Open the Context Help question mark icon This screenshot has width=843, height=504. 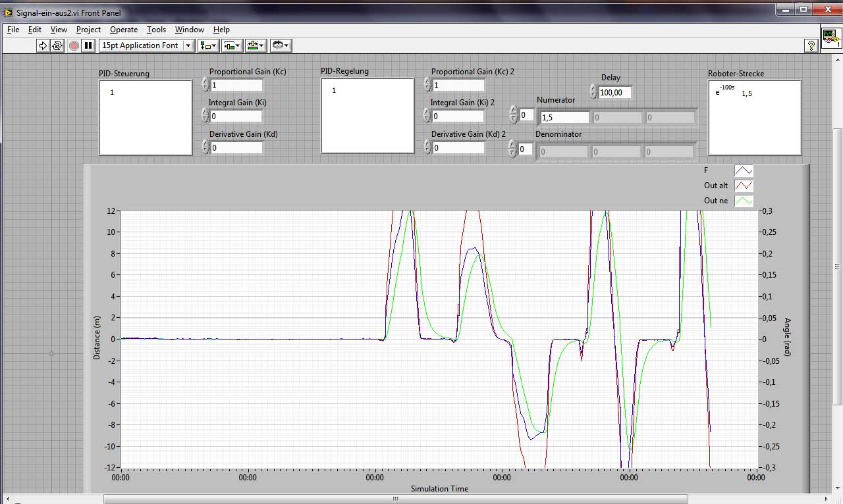click(811, 45)
